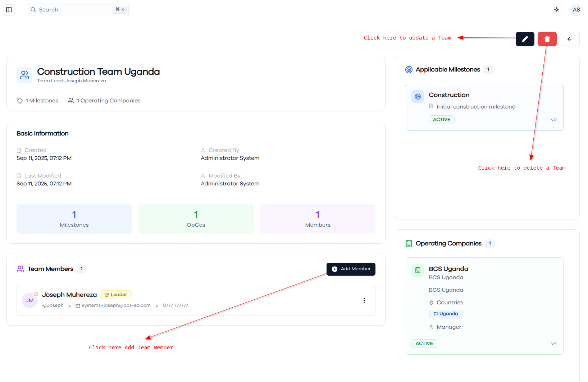Select the Members count tile
Image resolution: width=588 pixels, height=382 pixels.
pos(318,219)
